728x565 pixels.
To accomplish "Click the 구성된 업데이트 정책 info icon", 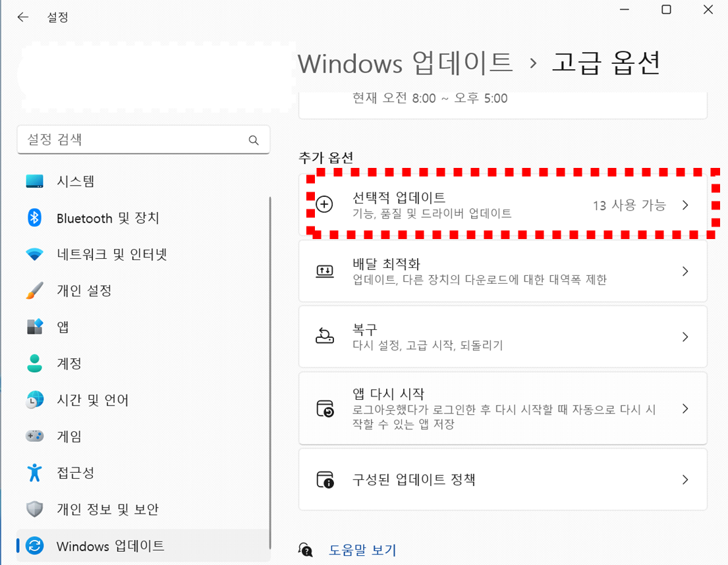I will [325, 479].
